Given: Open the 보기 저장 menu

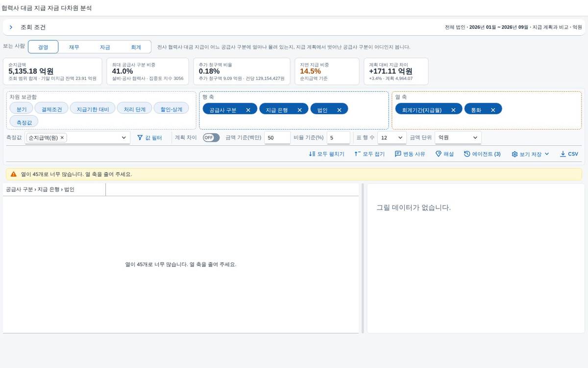Looking at the screenshot, I should [x=530, y=154].
